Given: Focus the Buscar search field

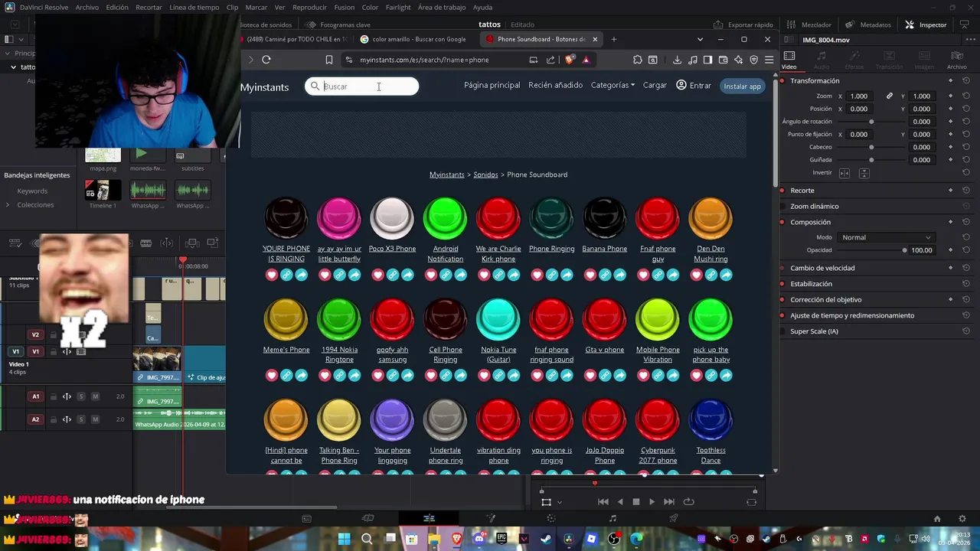Looking at the screenshot, I should click(x=361, y=86).
